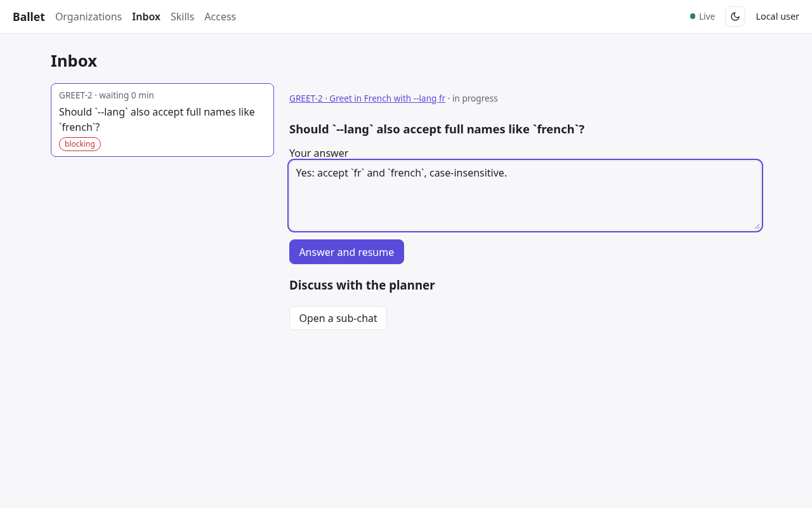Viewport: 812px width, 508px height.
Task: Grab the text area resize handle
Action: [x=757, y=226]
